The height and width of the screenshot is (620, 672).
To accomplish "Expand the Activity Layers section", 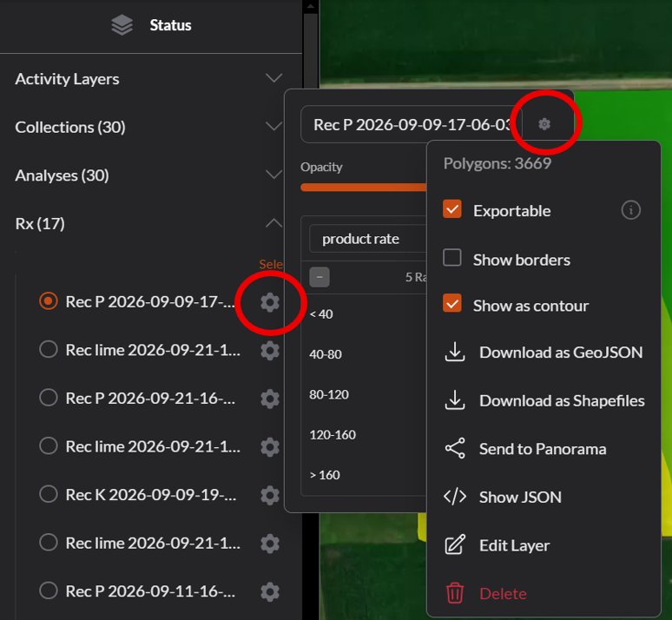I will [x=273, y=78].
